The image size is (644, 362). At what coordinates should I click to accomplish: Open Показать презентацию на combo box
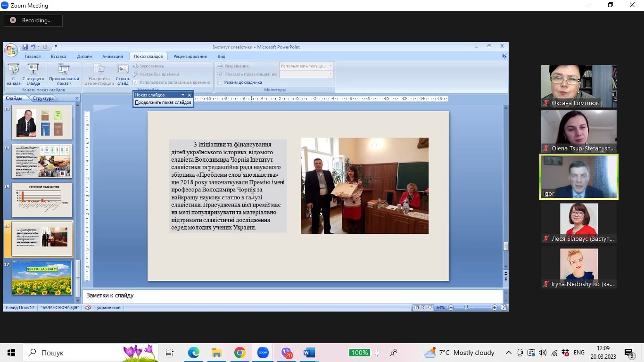tap(306, 74)
